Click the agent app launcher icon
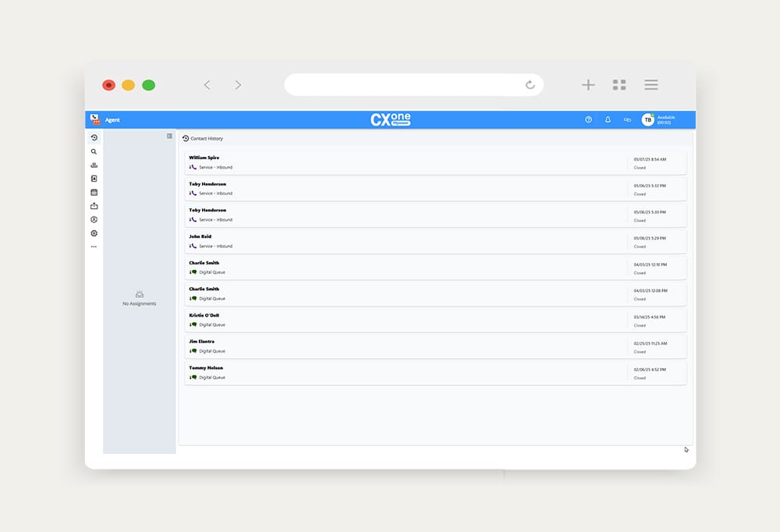 [x=95, y=119]
